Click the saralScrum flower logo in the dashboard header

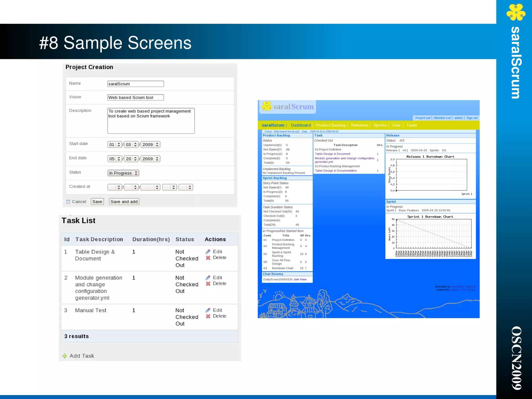[x=267, y=106]
